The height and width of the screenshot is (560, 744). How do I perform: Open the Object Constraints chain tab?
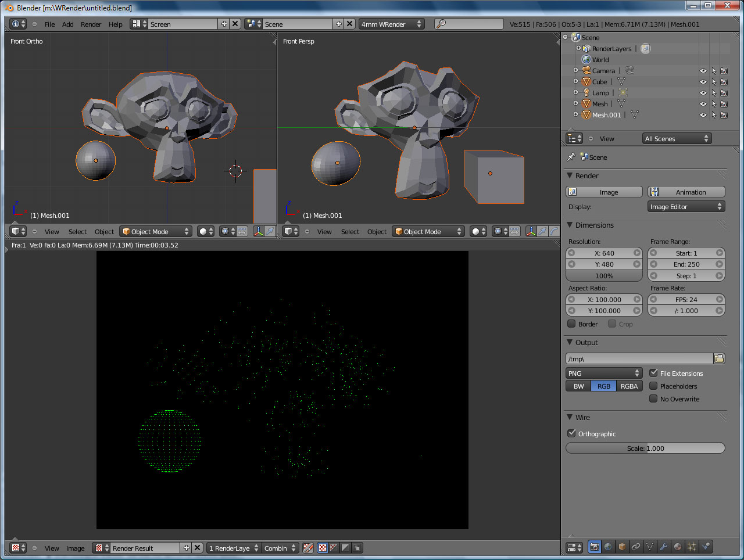(636, 547)
